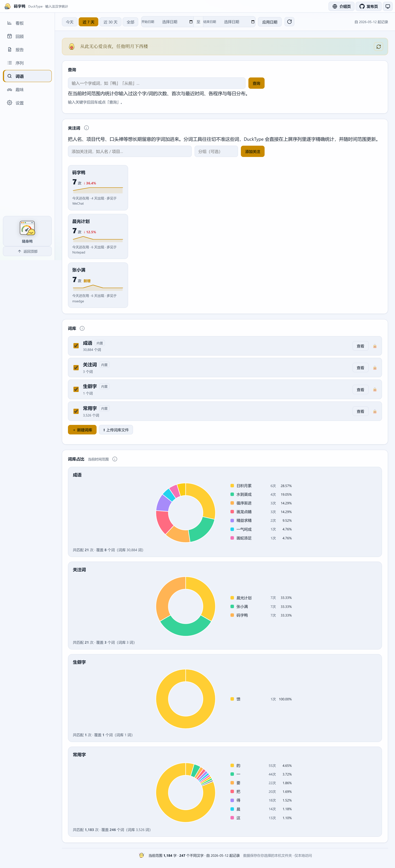Image resolution: width=395 pixels, height=868 pixels.
Task: Open the 张小满 watch word card
Action: pos(98,285)
